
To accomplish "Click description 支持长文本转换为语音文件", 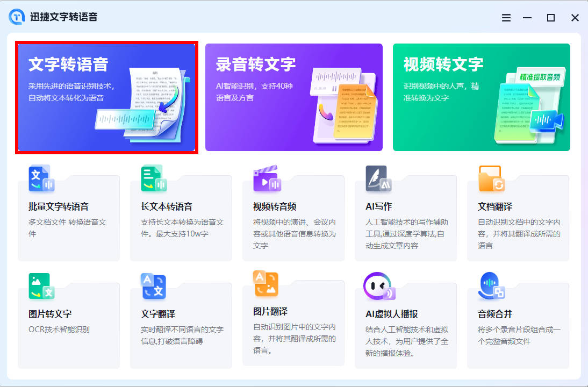I will click(x=182, y=228).
